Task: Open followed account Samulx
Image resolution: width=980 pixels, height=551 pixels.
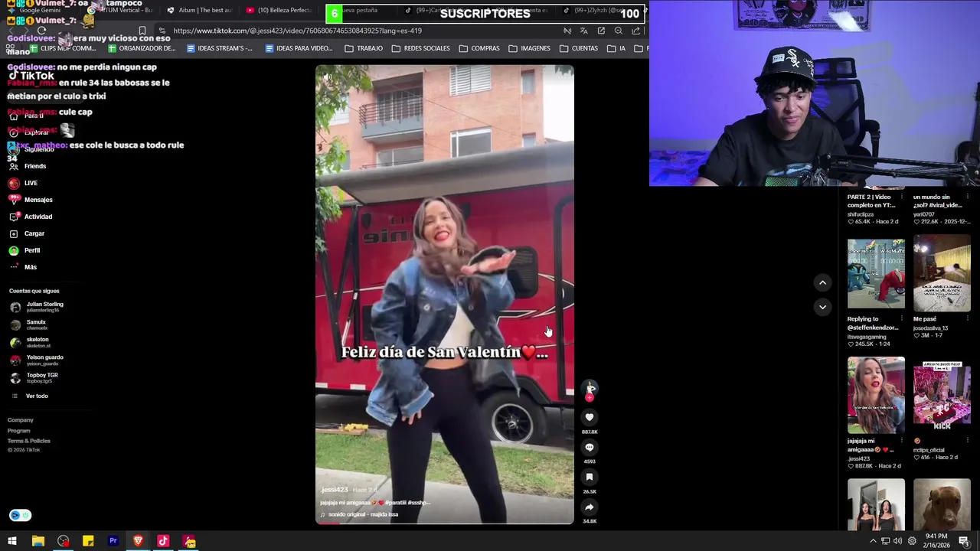Action: coord(29,324)
